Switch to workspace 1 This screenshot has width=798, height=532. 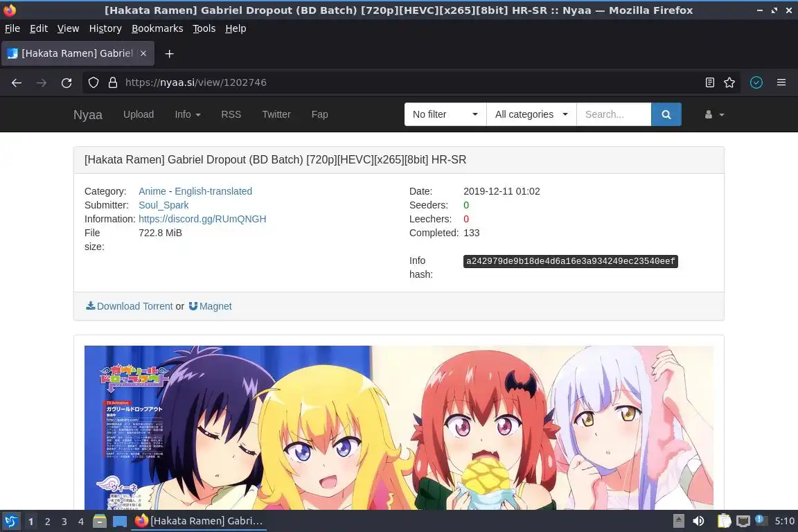tap(30, 522)
